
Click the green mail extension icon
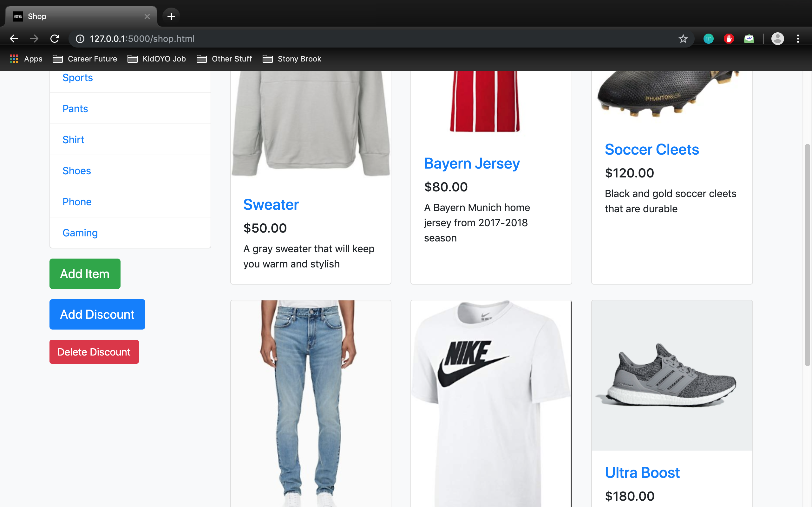pyautogui.click(x=749, y=39)
